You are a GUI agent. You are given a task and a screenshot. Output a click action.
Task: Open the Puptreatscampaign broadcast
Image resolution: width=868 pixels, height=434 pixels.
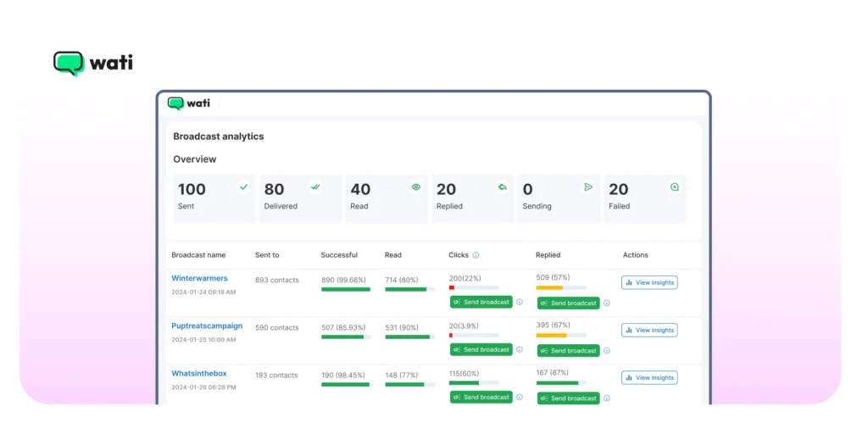207,326
